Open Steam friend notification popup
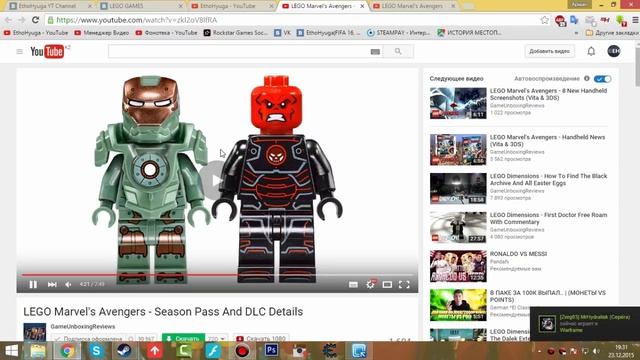This screenshot has height=360, width=640. tap(584, 324)
